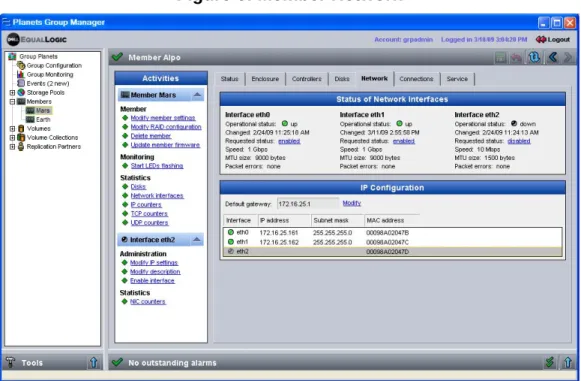Click the Subnet mask column header
581x381 pixels.
tap(338, 221)
